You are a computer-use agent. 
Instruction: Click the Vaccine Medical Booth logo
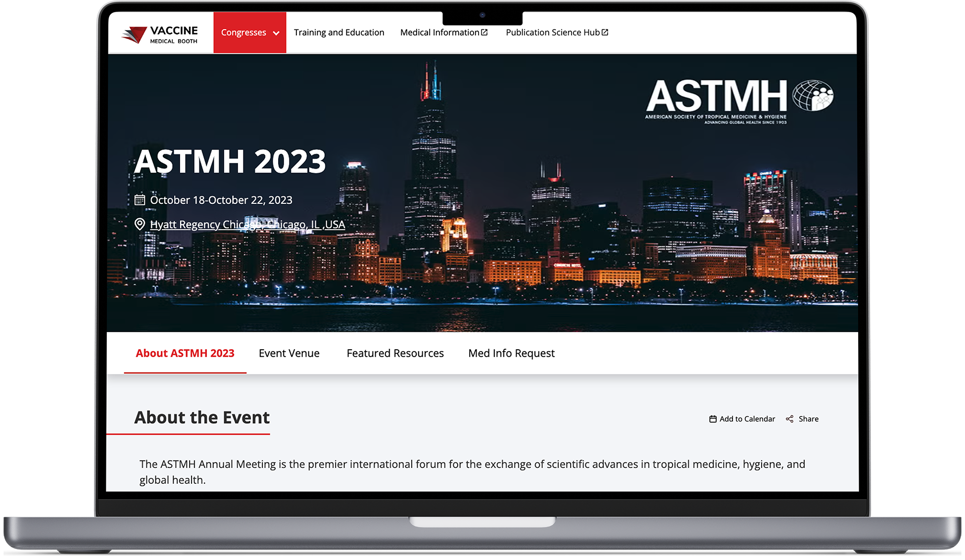[160, 34]
